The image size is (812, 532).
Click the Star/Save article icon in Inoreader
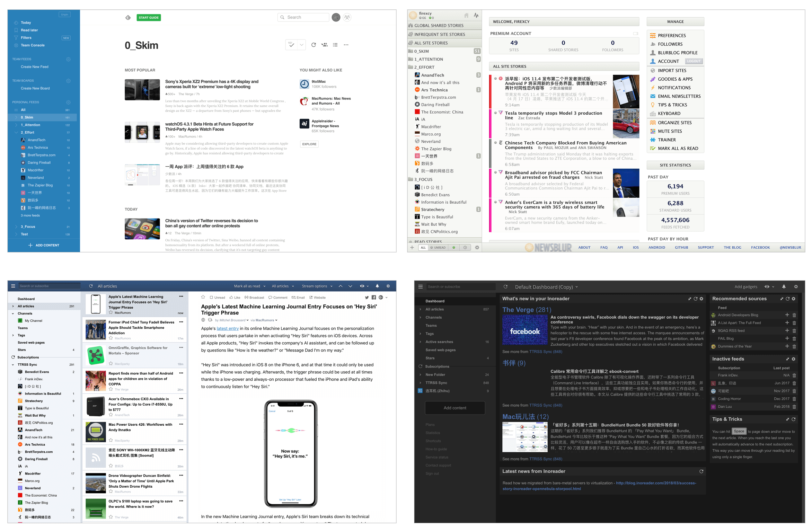pos(203,296)
